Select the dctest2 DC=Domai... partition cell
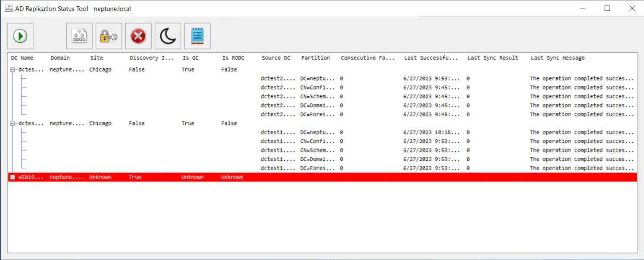Viewport: 644px width, 260px height. 318,106
